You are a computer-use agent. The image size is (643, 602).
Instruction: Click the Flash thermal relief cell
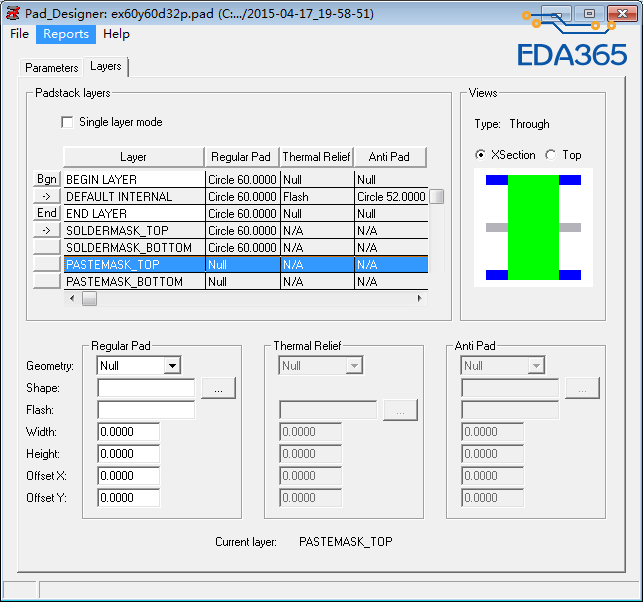(x=317, y=197)
